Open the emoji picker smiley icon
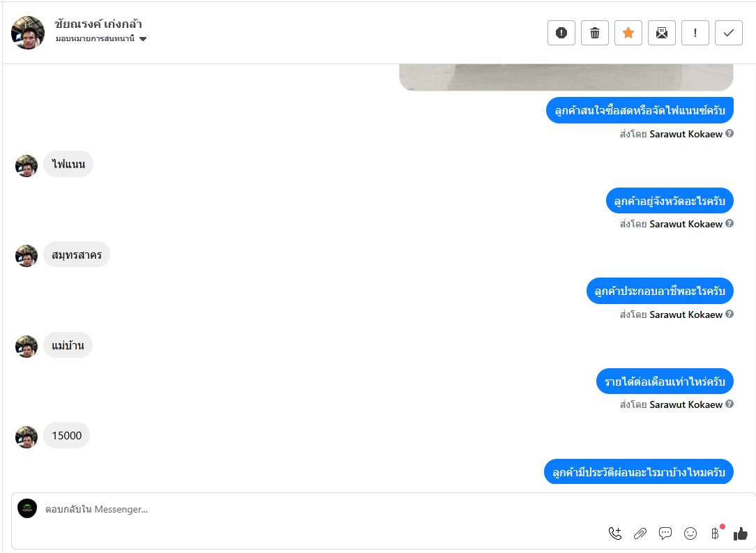 pyautogui.click(x=690, y=533)
